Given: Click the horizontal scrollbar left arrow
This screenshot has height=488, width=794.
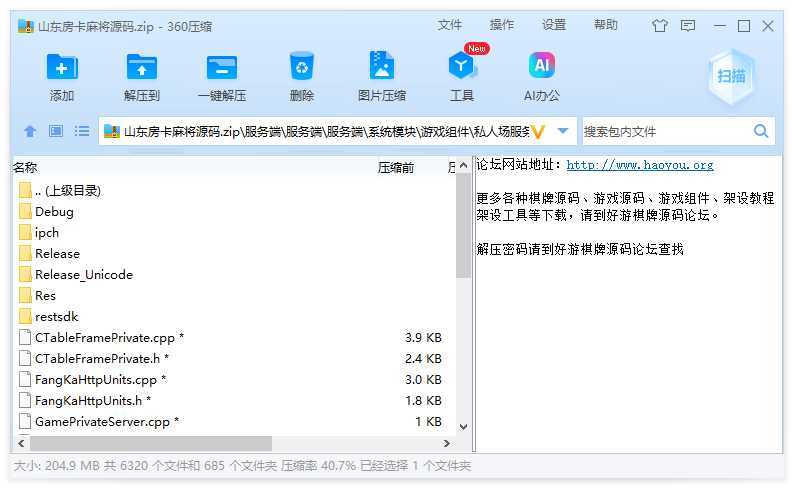Looking at the screenshot, I should click(x=21, y=443).
